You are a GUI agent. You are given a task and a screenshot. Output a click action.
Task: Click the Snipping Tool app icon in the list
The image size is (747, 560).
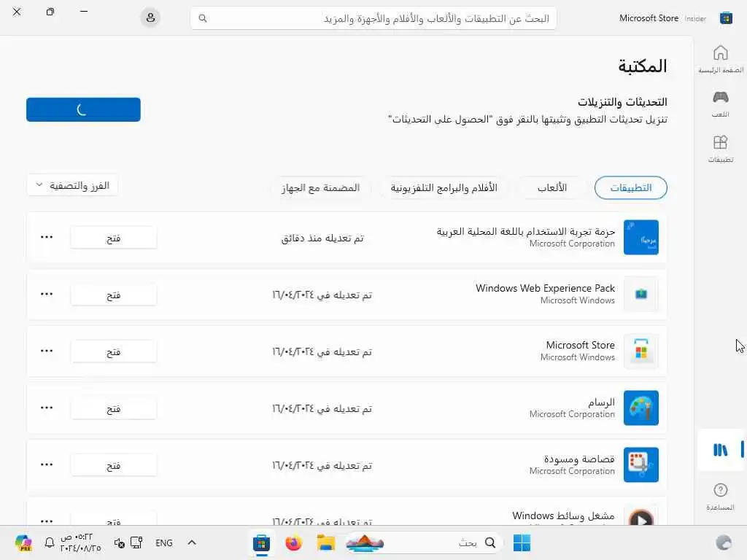(641, 464)
